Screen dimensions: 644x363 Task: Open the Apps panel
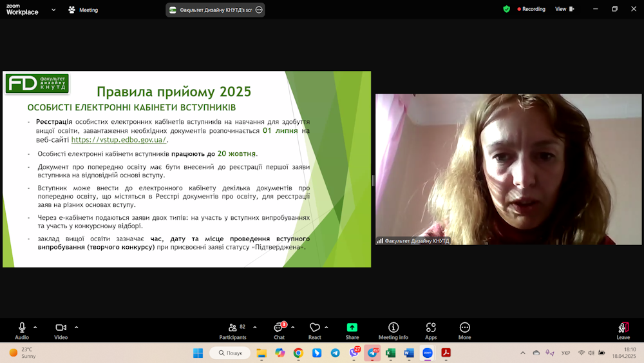pyautogui.click(x=431, y=331)
